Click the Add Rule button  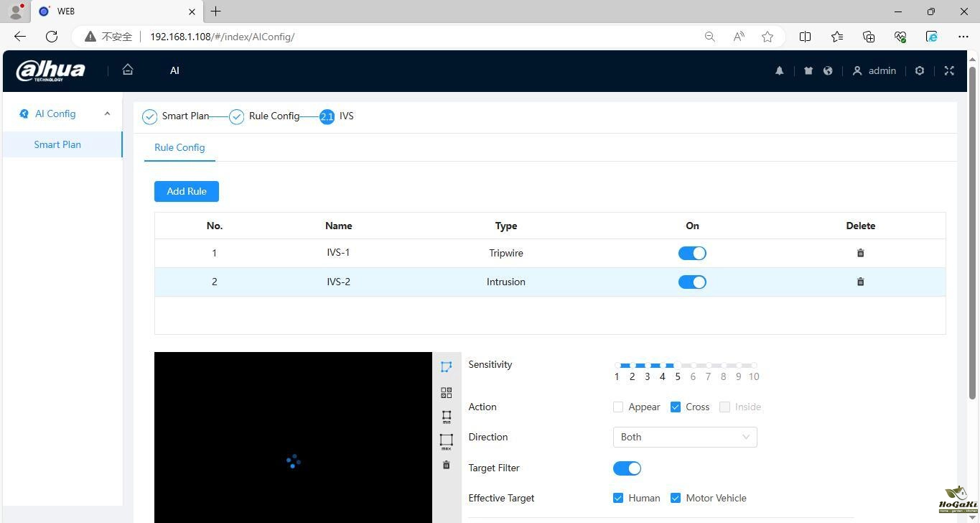pos(187,191)
